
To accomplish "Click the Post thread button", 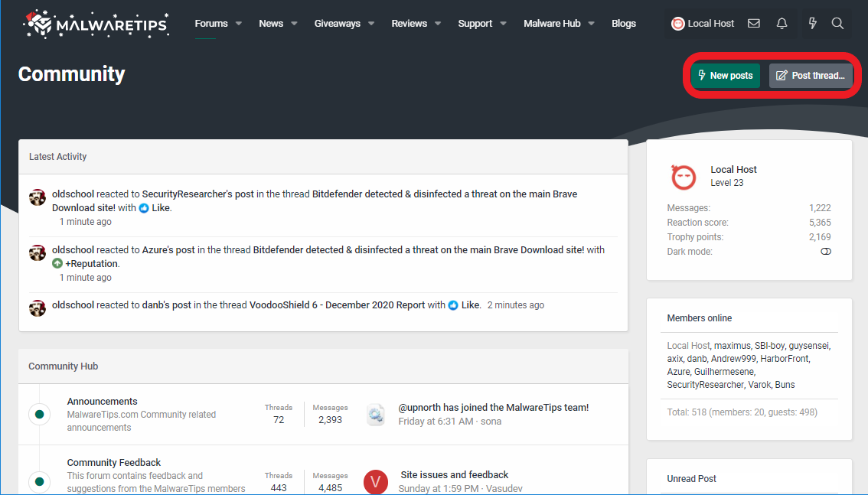I will tap(811, 76).
